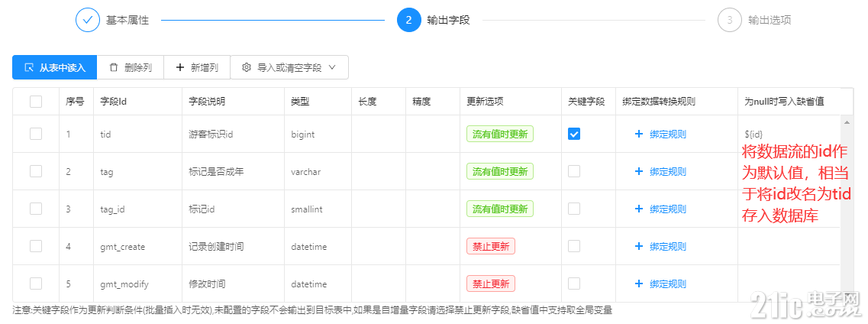Click 绑定规则 link for tag
The height and width of the screenshot is (324, 868).
(x=668, y=171)
